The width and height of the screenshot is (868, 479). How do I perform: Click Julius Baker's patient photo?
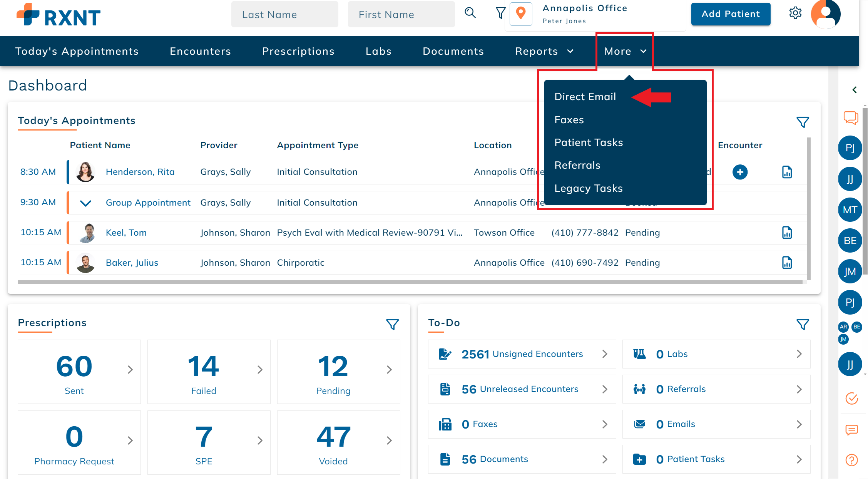pos(85,263)
